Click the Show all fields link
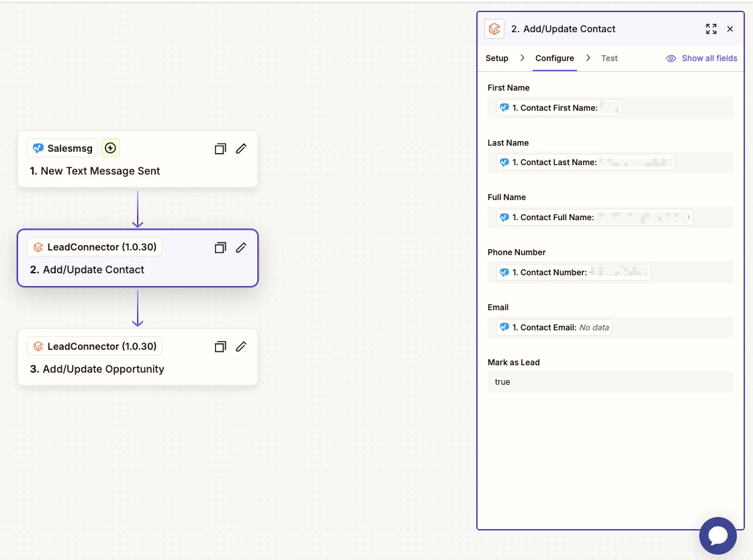Image resolution: width=753 pixels, height=560 pixels. (709, 58)
